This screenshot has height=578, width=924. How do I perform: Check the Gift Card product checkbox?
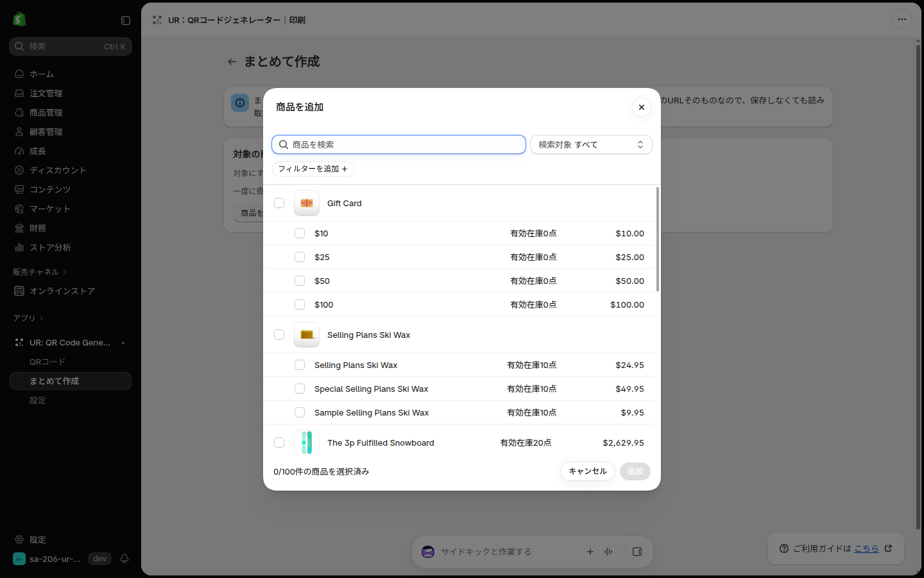point(279,203)
